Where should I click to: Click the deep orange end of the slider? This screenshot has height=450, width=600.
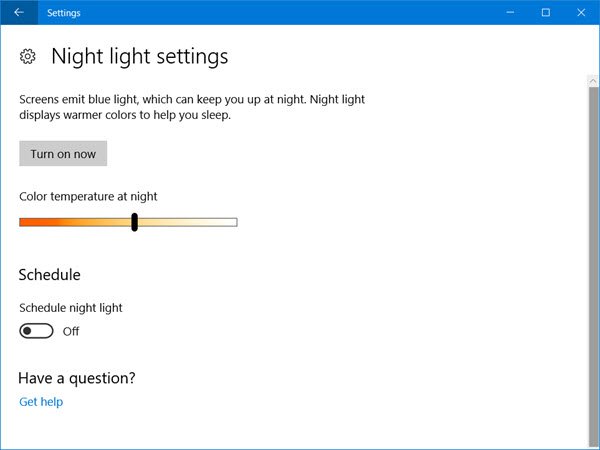[25, 222]
